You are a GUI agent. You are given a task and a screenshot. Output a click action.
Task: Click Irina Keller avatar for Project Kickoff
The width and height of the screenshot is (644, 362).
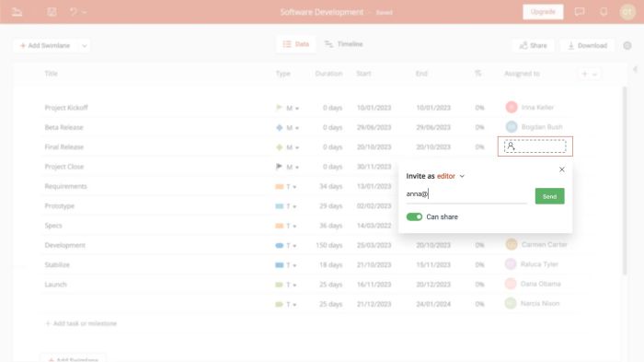click(512, 107)
